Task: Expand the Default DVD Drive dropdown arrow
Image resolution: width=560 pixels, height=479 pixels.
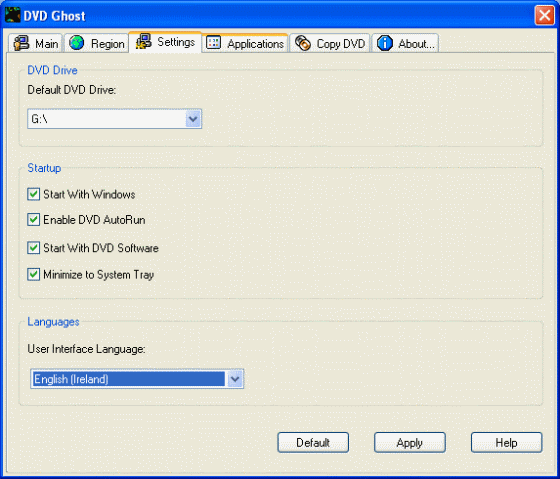Action: (193, 119)
